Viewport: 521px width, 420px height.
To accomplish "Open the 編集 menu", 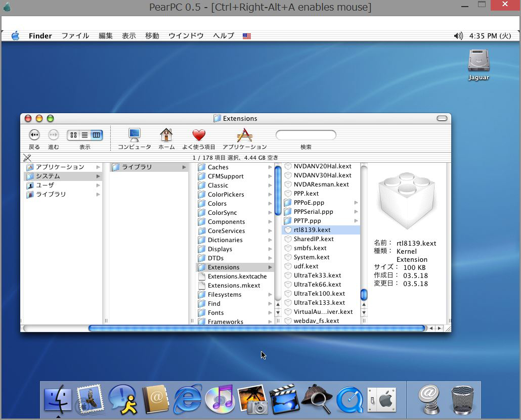I will pos(106,36).
